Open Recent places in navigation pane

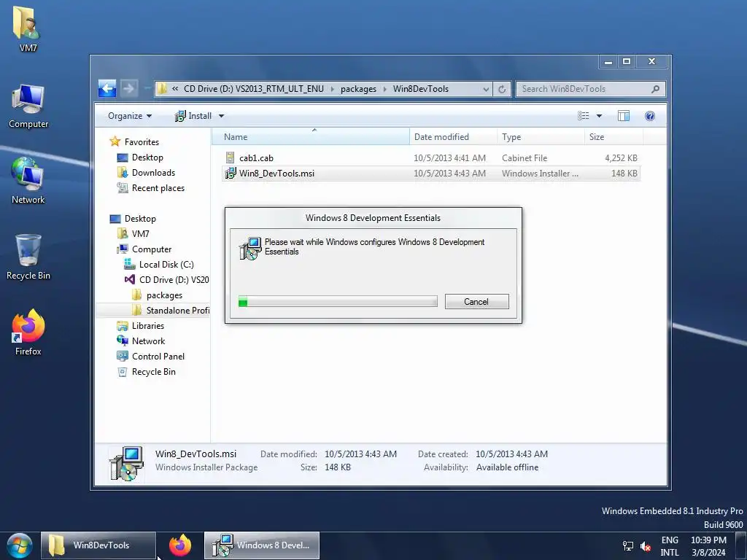point(158,188)
